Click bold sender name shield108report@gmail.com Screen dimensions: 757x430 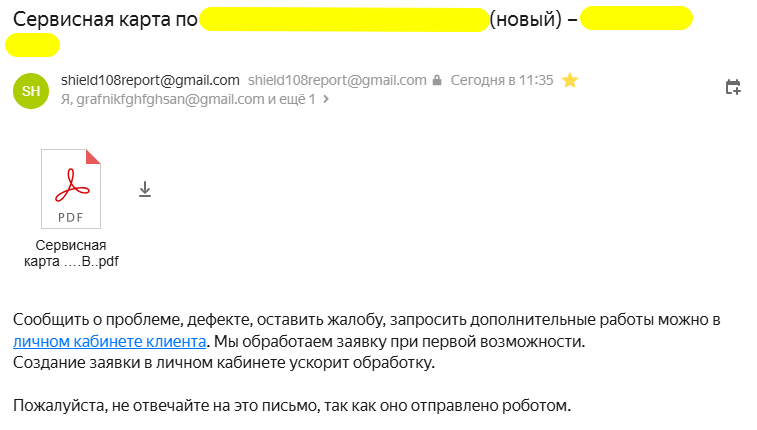[150, 81]
